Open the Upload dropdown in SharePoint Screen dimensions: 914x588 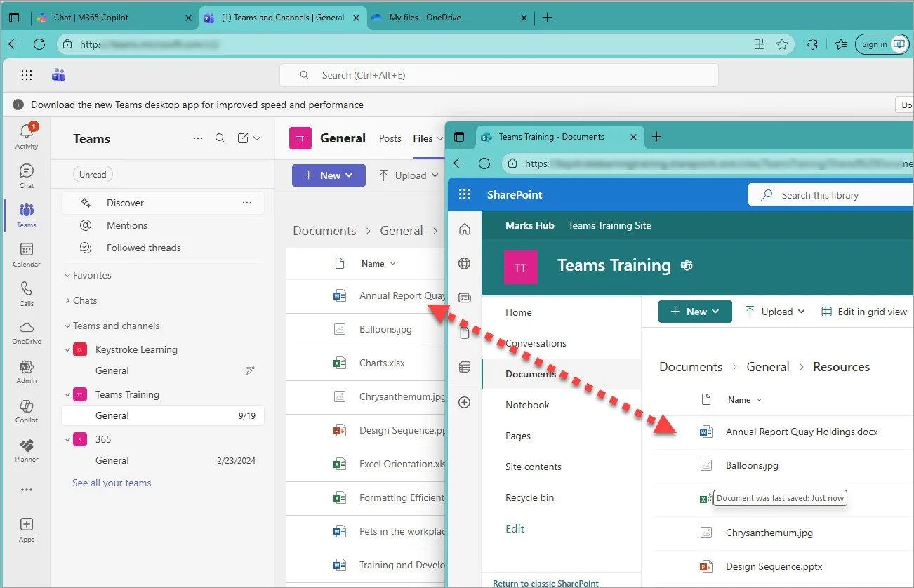(775, 312)
